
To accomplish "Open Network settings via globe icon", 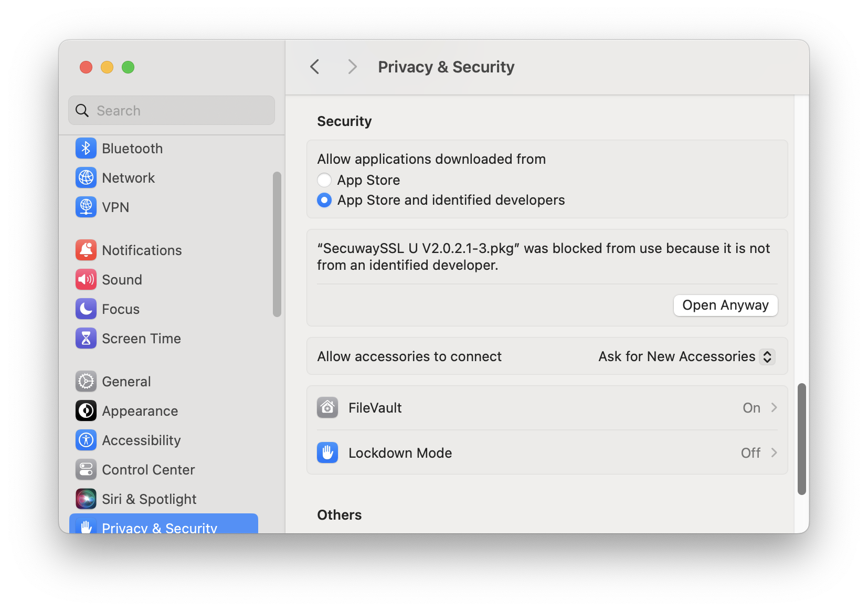I will 86,178.
